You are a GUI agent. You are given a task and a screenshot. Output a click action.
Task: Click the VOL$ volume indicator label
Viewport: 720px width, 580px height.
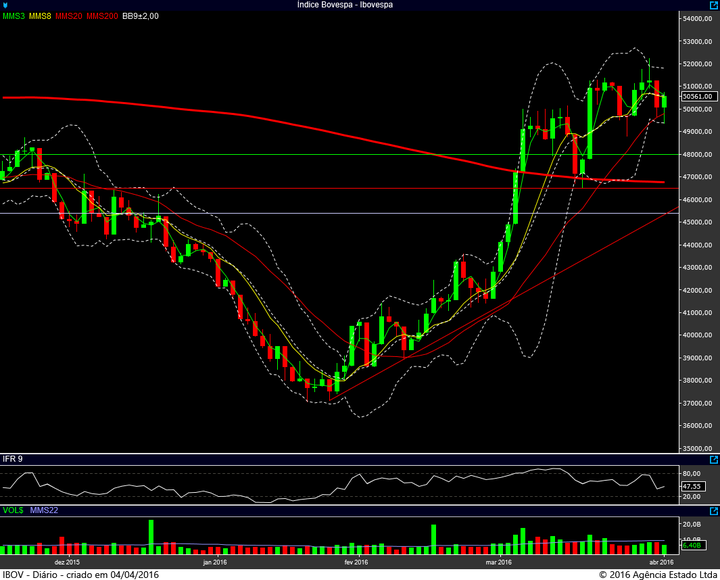(13, 510)
